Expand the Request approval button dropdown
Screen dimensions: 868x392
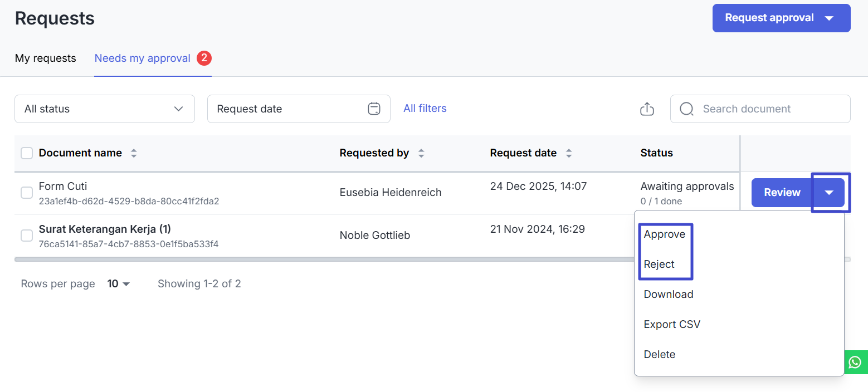click(x=829, y=18)
